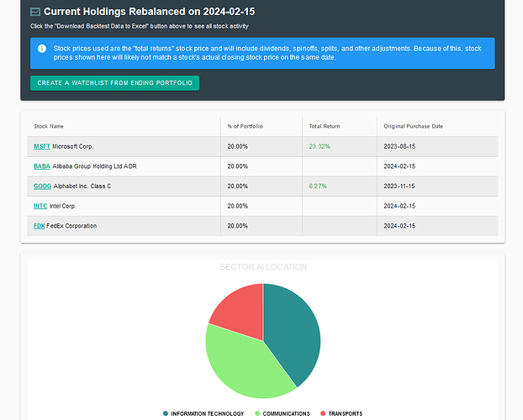Click the % of Portfolio column header

(246, 126)
